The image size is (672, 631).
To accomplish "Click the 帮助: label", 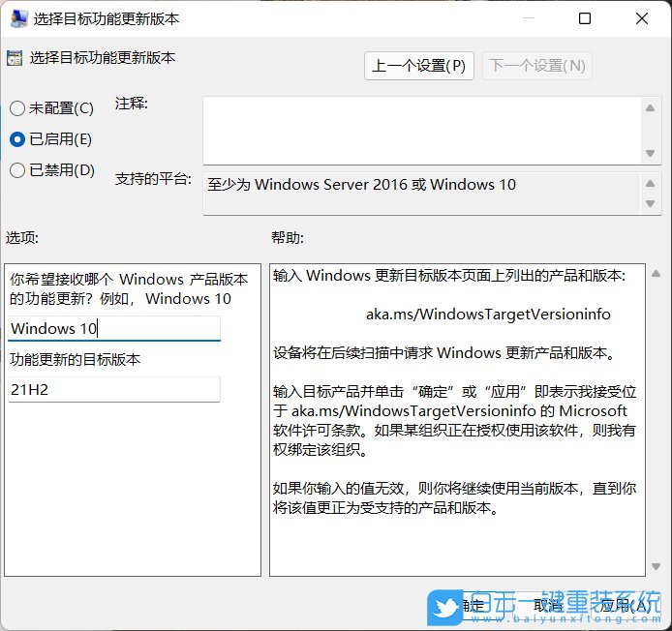I will click(x=288, y=237).
